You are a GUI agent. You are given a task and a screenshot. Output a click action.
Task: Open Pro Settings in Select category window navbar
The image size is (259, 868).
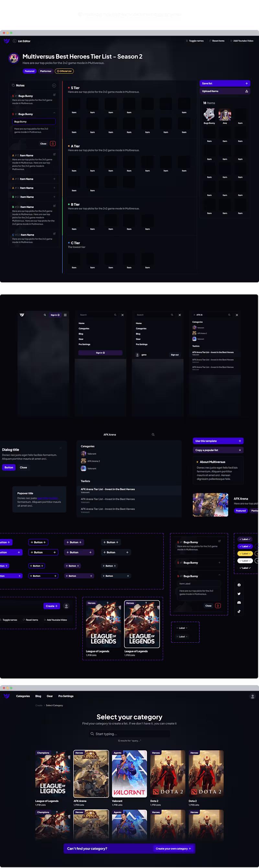click(66, 696)
